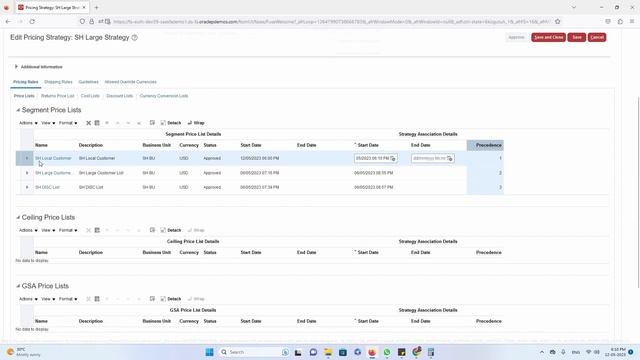The width and height of the screenshot is (640, 360).
Task: Show hidden system tray icons
Action: (x=542, y=352)
